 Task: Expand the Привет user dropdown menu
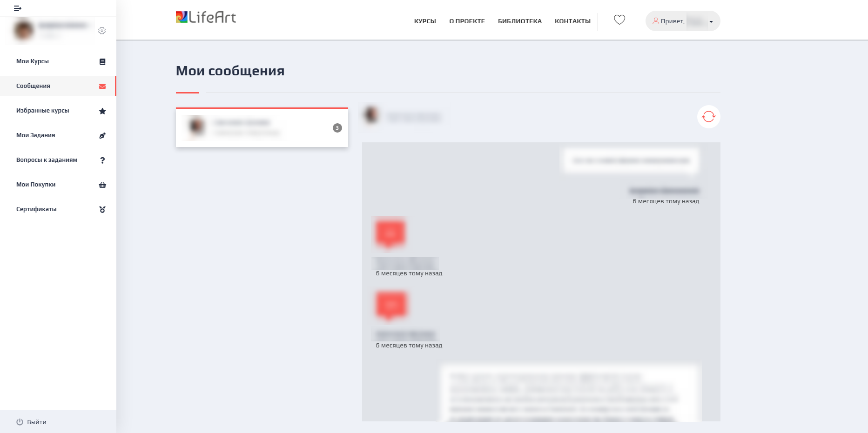coord(682,21)
